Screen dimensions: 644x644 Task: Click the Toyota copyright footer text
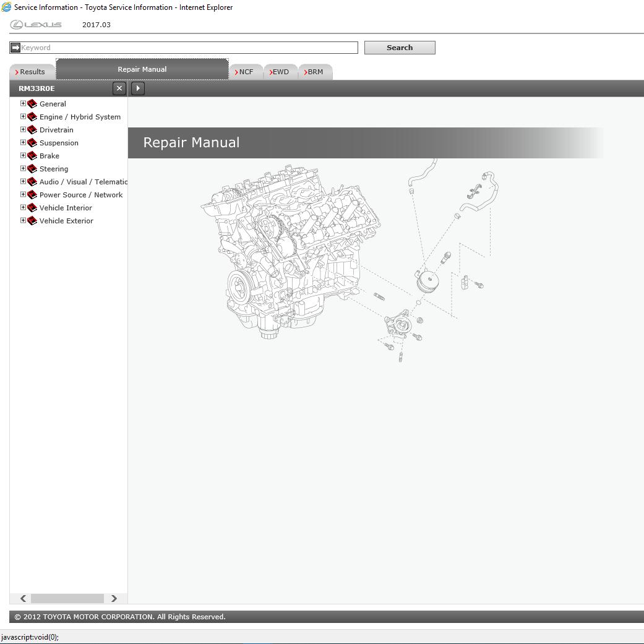click(120, 617)
